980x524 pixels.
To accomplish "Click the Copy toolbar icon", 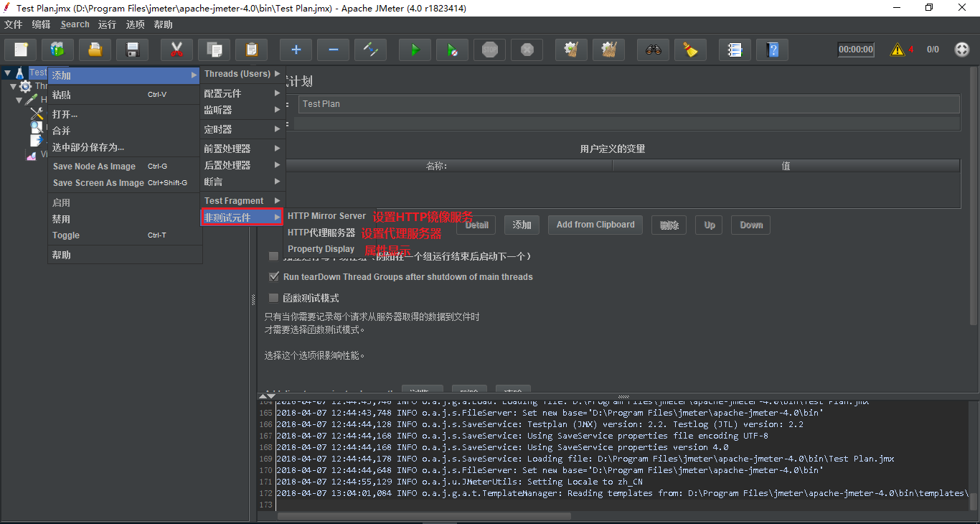I will (x=215, y=50).
